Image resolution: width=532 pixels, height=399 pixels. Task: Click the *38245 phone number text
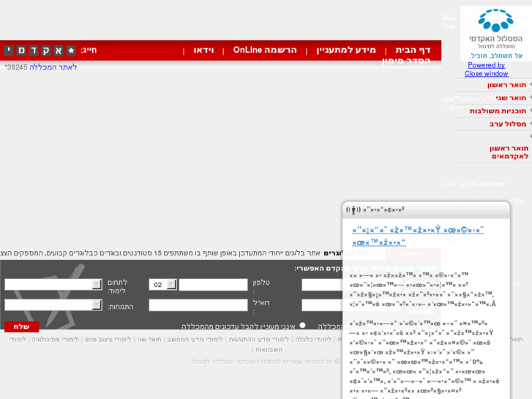(x=16, y=67)
